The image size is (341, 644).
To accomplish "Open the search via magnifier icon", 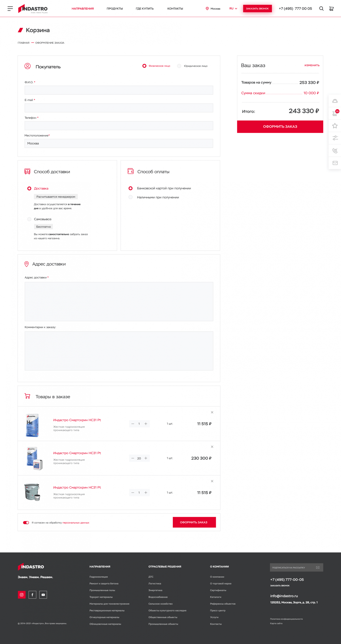I will tap(321, 9).
